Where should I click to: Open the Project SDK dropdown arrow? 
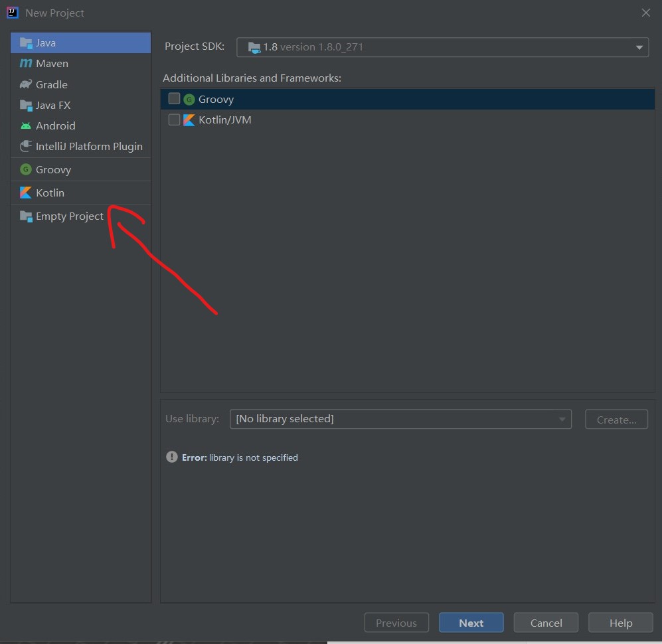coord(639,47)
